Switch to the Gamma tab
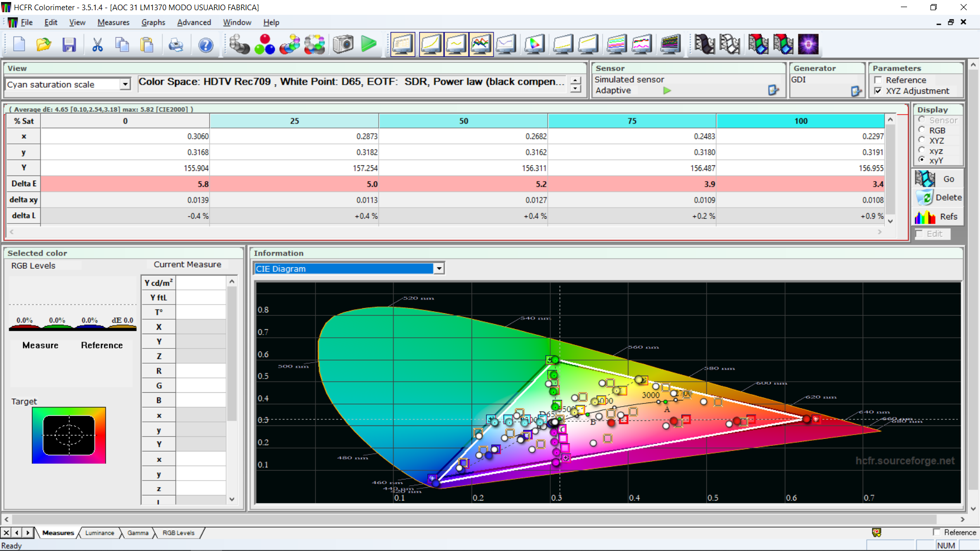This screenshot has width=980, height=551. coord(138,533)
